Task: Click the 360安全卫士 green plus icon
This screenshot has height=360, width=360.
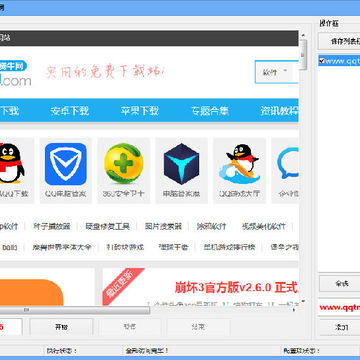Action: [124, 163]
